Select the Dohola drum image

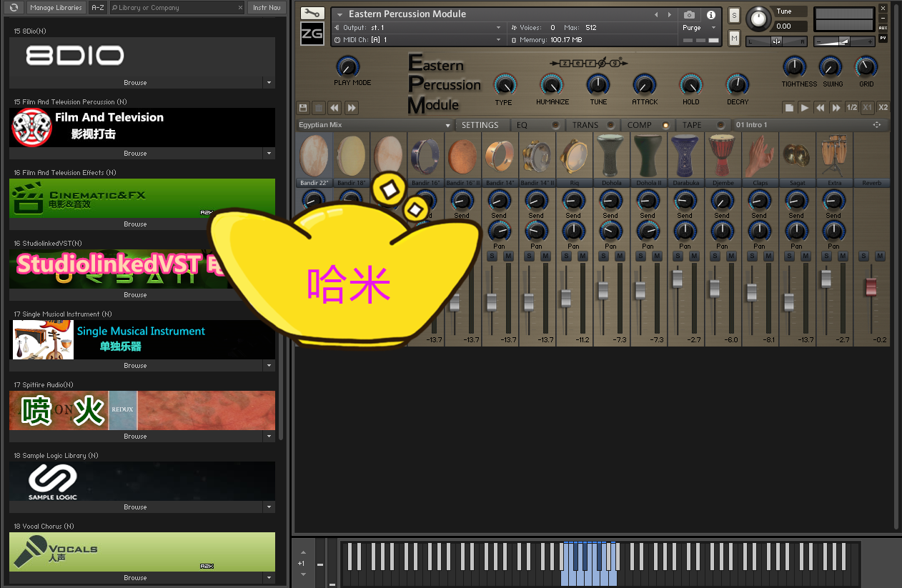611,156
